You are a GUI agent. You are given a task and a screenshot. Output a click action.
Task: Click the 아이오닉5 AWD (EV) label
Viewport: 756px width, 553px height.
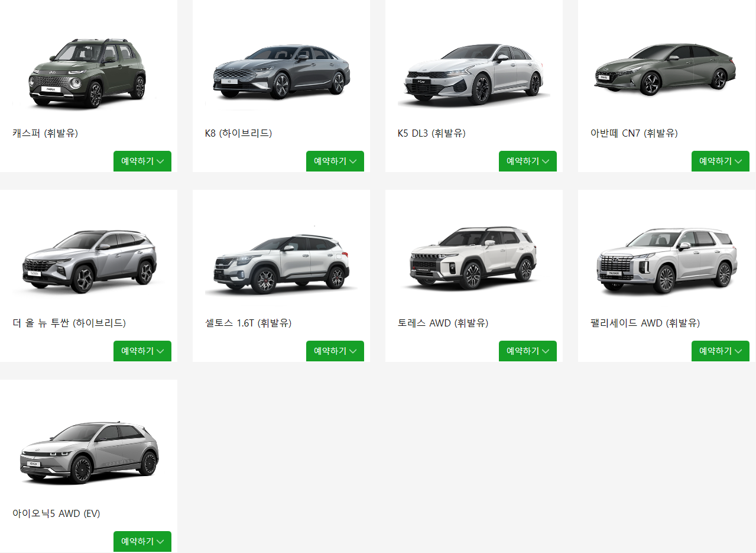tap(56, 513)
